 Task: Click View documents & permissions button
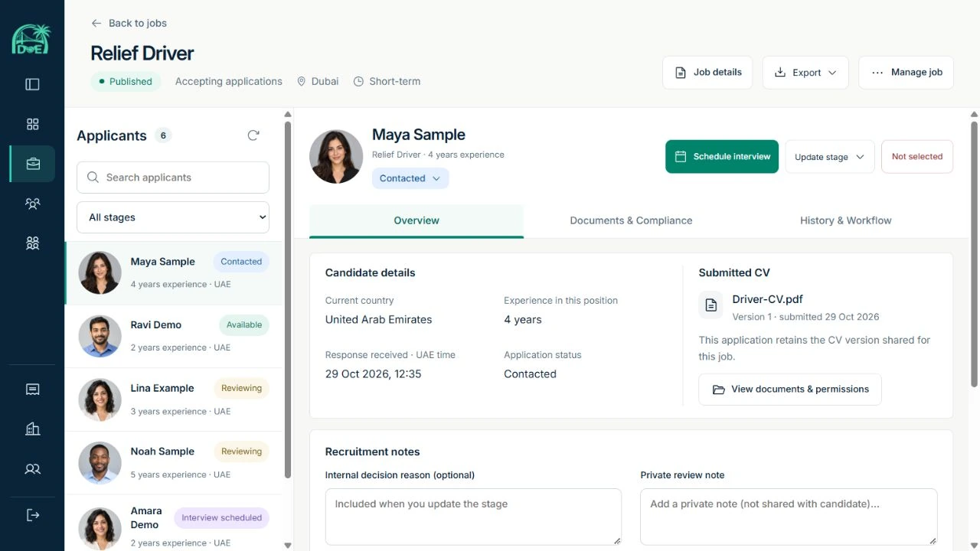coord(790,390)
